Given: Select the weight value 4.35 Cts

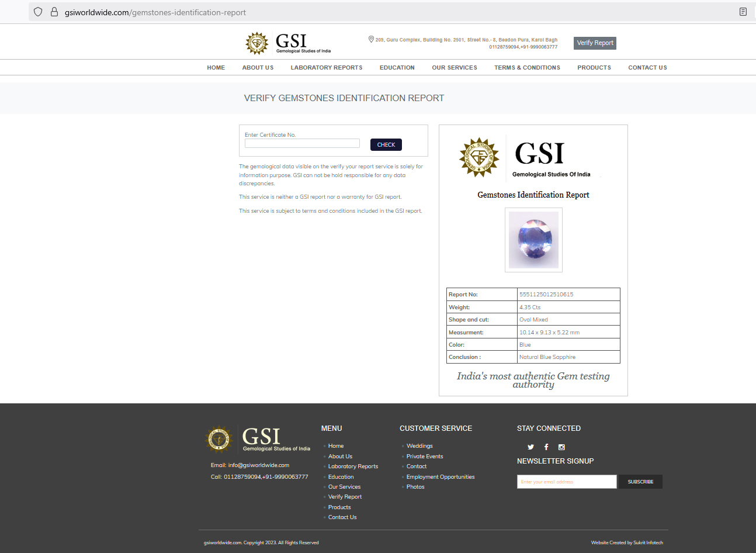Looking at the screenshot, I should pyautogui.click(x=530, y=307).
